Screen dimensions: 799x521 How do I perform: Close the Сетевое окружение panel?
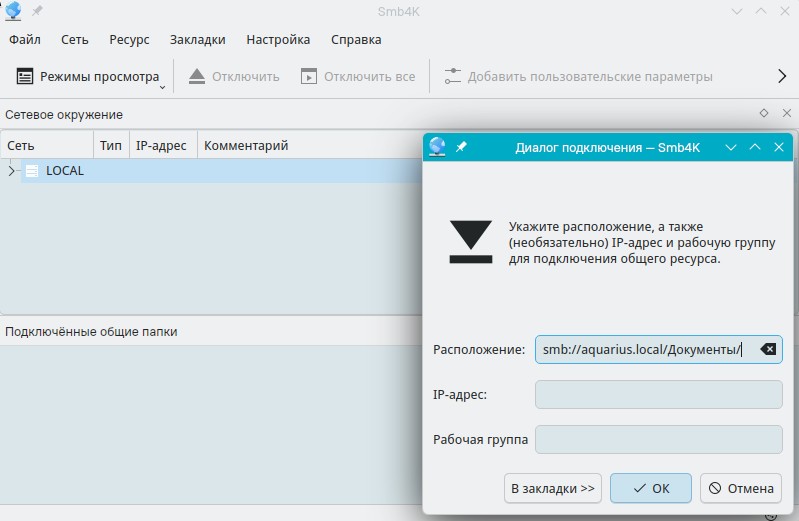click(x=787, y=113)
